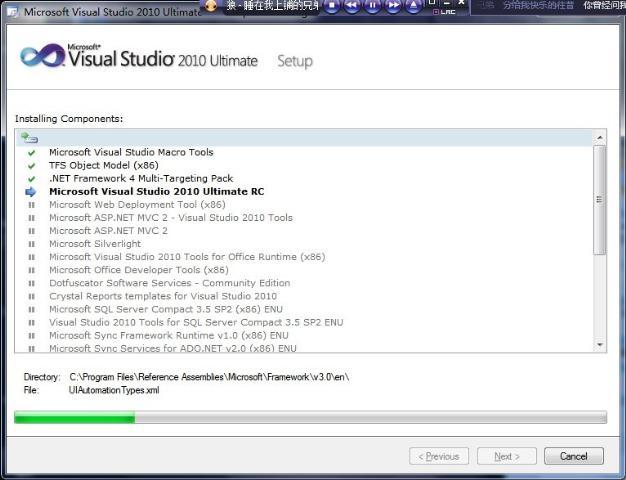This screenshot has height=480, width=626.
Task: Select 'Microsoft ASP.NET MVC 2 - Visual Studio 2010 Tools' row
Action: click(171, 218)
